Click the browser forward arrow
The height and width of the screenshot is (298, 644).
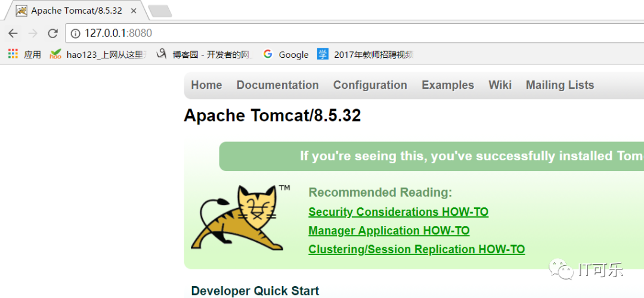tap(33, 33)
